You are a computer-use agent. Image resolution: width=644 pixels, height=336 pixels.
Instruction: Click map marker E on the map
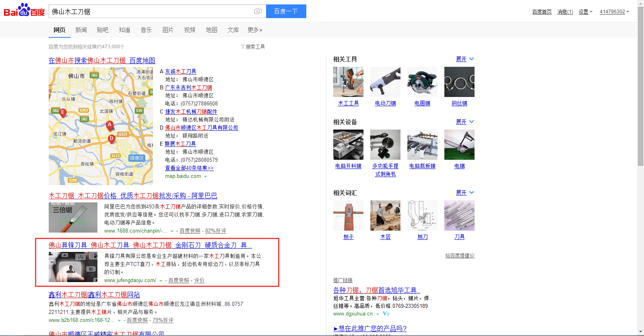pos(63,113)
